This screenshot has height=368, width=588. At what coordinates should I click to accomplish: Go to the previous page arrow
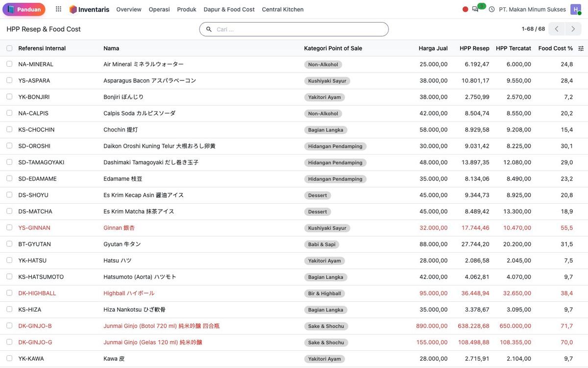pyautogui.click(x=557, y=29)
